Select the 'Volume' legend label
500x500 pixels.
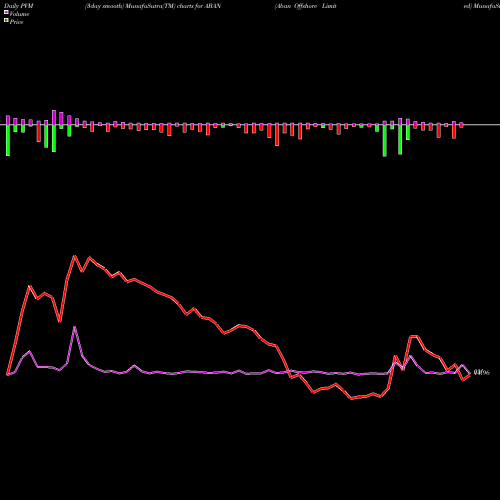click(19, 14)
